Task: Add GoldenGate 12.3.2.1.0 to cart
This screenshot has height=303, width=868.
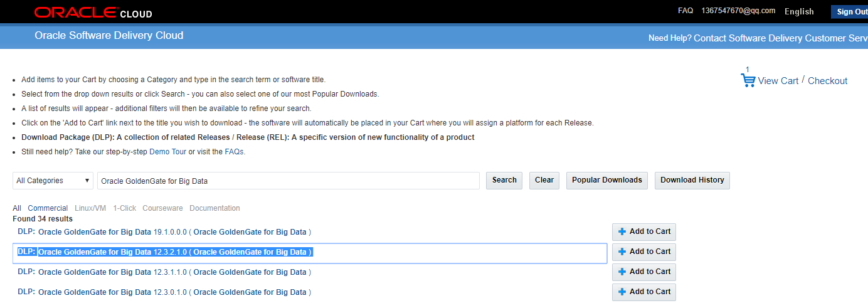Action: point(643,252)
